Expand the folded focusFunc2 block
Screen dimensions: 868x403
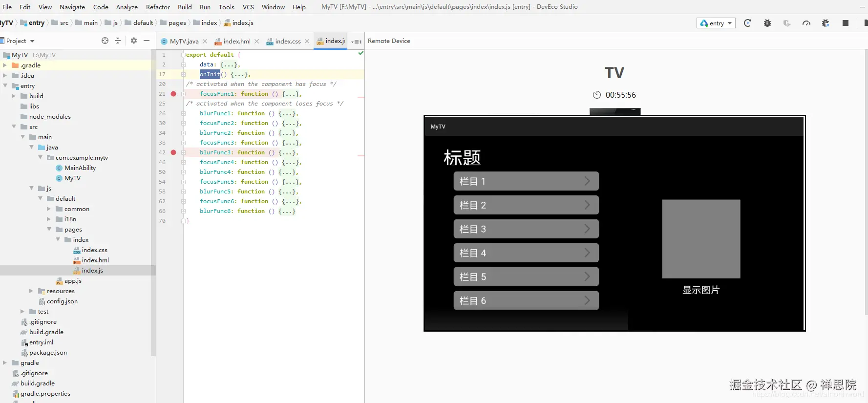[183, 123]
